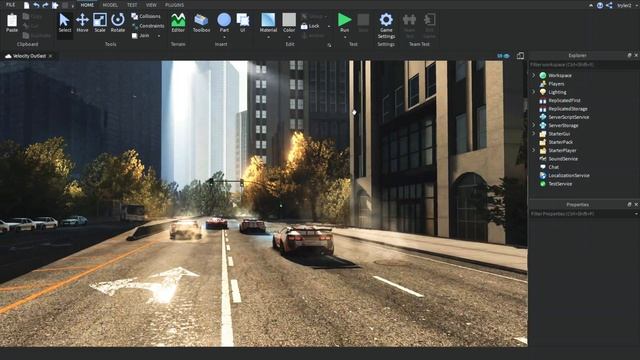Select ReplicatedStorage in the Explorer

(568, 109)
